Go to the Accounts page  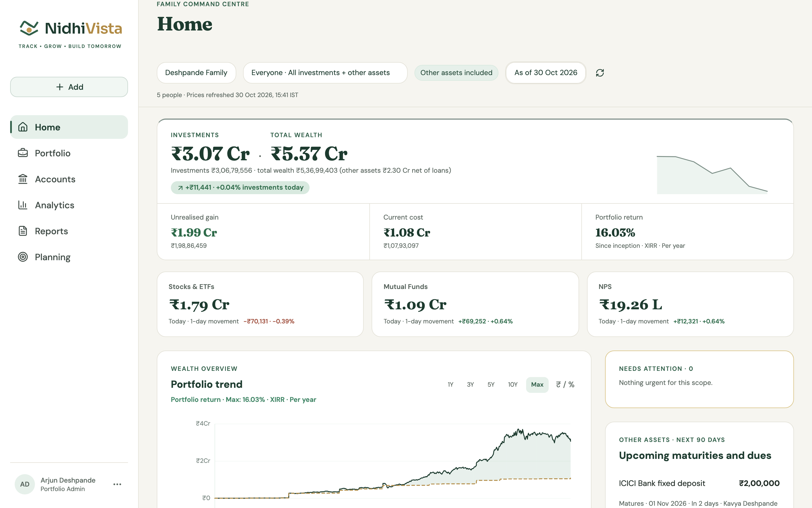(x=69, y=179)
